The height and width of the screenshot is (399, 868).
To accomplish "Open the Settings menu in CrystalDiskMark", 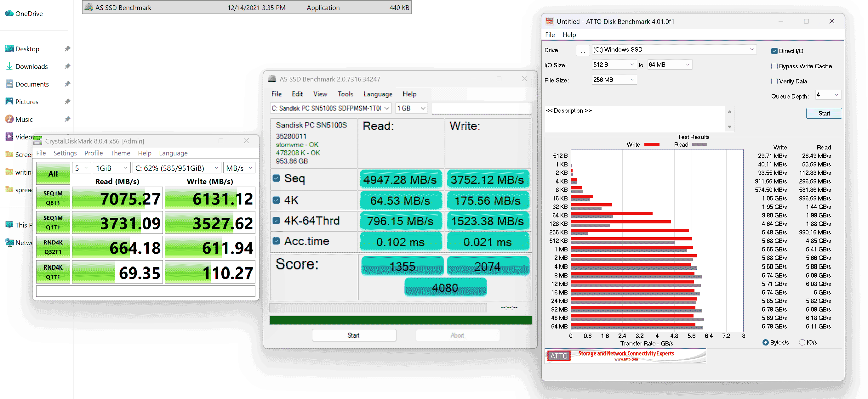I will (x=65, y=153).
